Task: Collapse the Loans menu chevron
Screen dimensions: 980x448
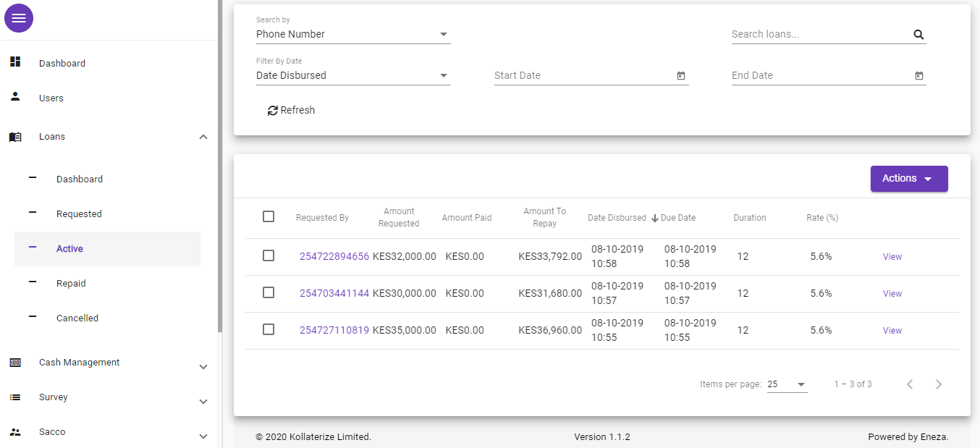Action: click(x=203, y=137)
